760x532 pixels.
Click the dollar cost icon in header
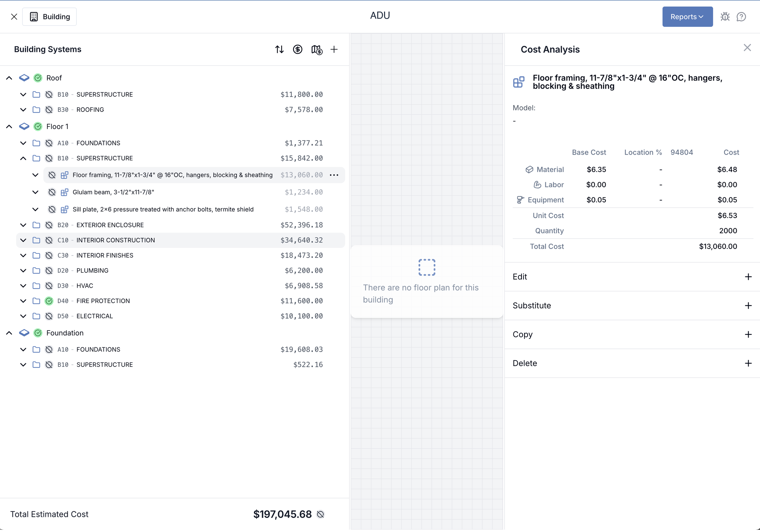(297, 49)
